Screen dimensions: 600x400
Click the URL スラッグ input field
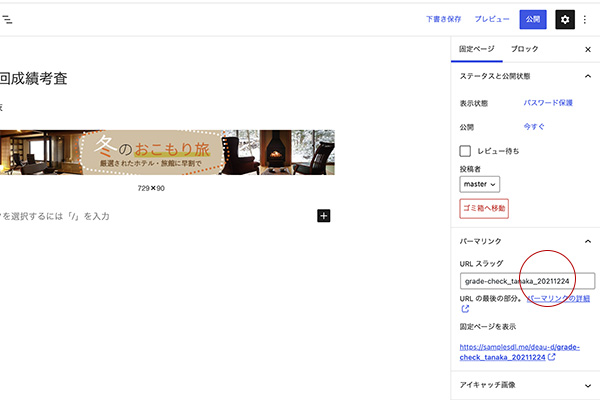[526, 282]
